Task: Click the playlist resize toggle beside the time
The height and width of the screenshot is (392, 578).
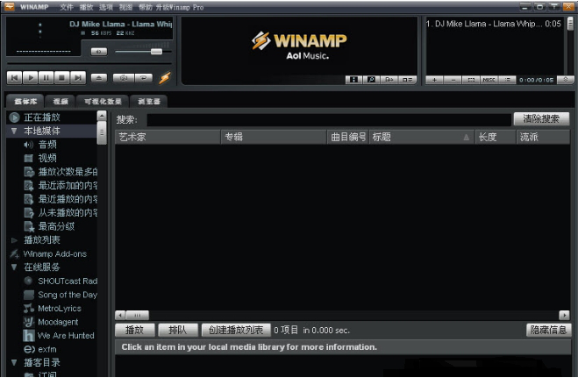Action: click(x=566, y=80)
